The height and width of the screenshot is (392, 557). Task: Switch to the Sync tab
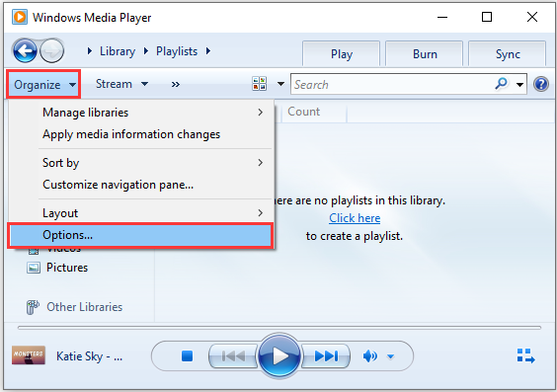(508, 54)
